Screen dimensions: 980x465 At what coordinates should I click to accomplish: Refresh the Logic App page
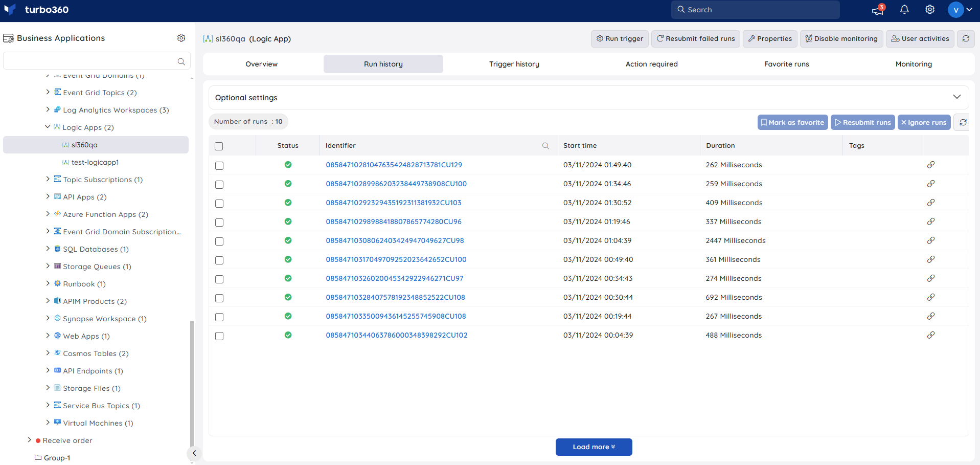point(966,38)
